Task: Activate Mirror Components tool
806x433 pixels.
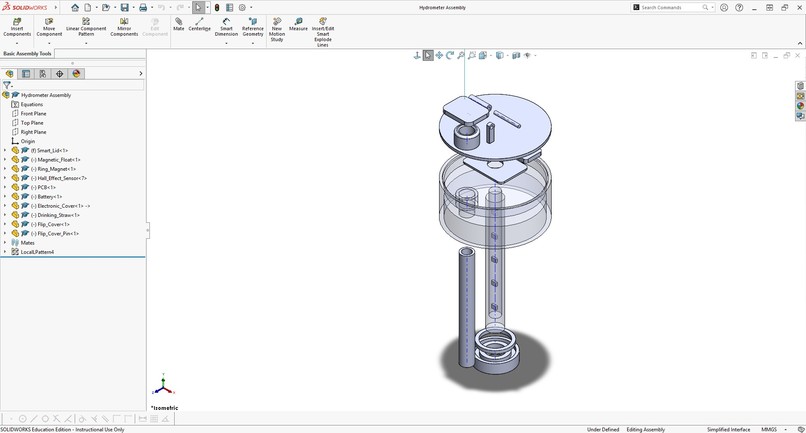Action: click(x=124, y=27)
